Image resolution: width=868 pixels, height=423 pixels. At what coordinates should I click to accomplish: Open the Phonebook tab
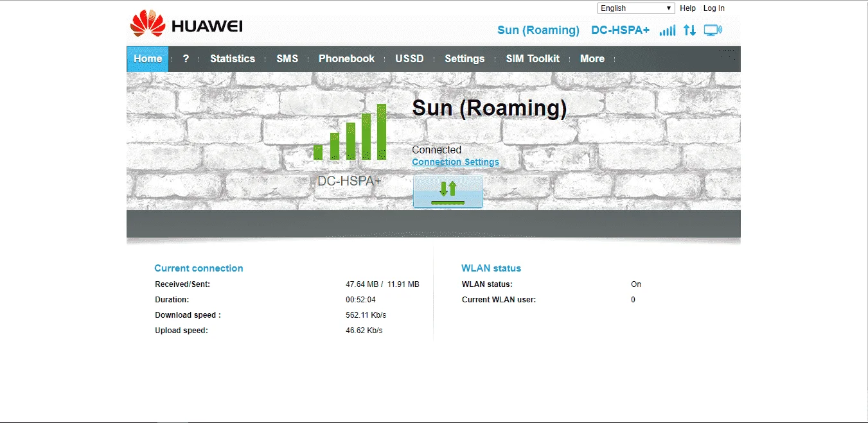(346, 58)
